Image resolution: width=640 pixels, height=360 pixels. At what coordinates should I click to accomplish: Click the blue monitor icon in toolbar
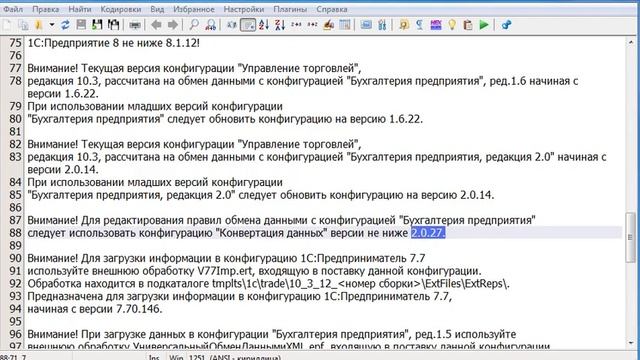coord(366,25)
